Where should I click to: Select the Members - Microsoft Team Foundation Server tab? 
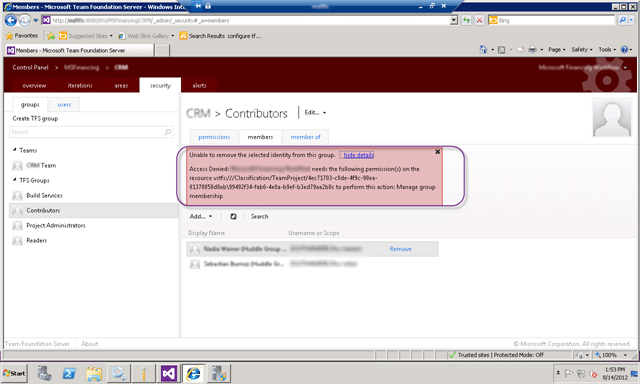coord(80,51)
